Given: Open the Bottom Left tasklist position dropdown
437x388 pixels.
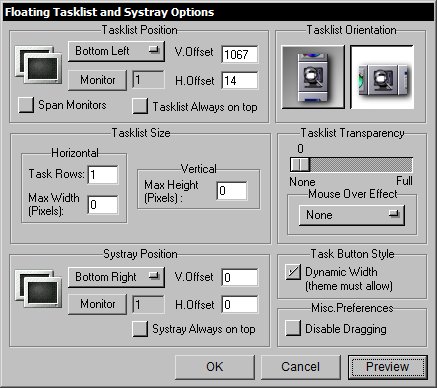Looking at the screenshot, I should [116, 51].
